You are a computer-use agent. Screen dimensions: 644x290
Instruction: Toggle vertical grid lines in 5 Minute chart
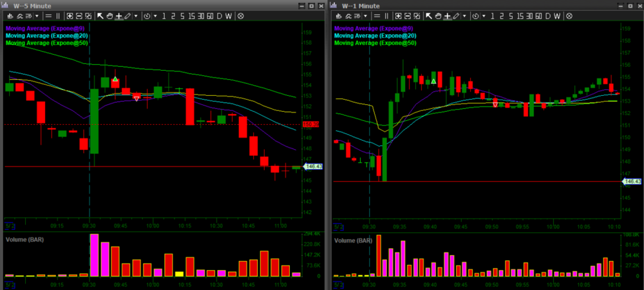(x=57, y=15)
